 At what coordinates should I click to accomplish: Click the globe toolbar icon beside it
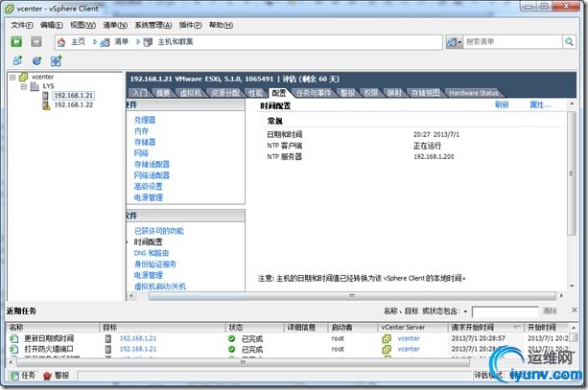(36, 60)
